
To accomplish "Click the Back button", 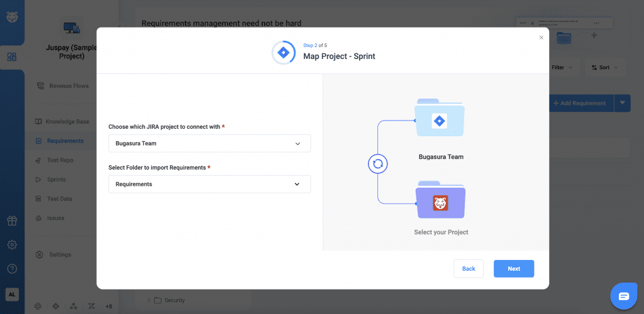I will [x=469, y=269].
